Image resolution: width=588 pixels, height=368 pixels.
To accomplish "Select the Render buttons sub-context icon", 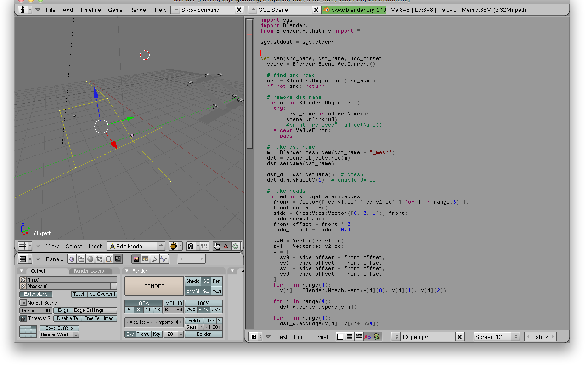I will click(136, 259).
